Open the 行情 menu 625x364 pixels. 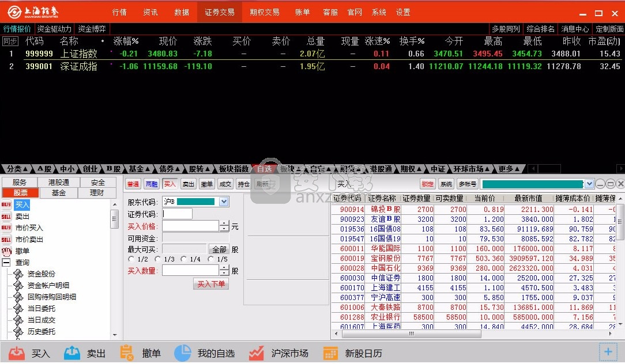(119, 12)
